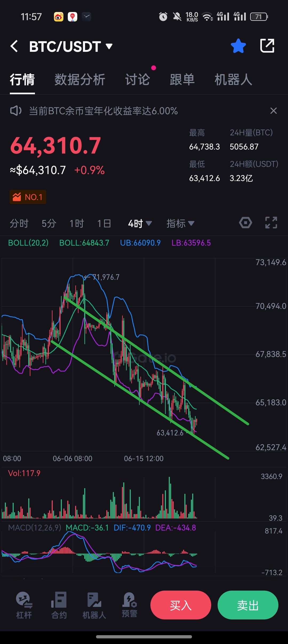Dismiss the announcement banner
The width and height of the screenshot is (288, 644).
[274, 111]
